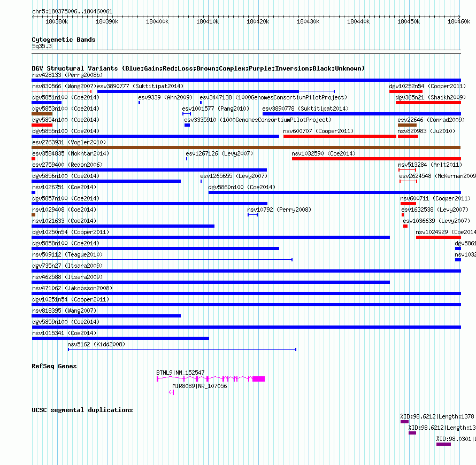Click the Cytogenetic Bands track title
This screenshot has width=476, height=465.
pyautogui.click(x=64, y=40)
